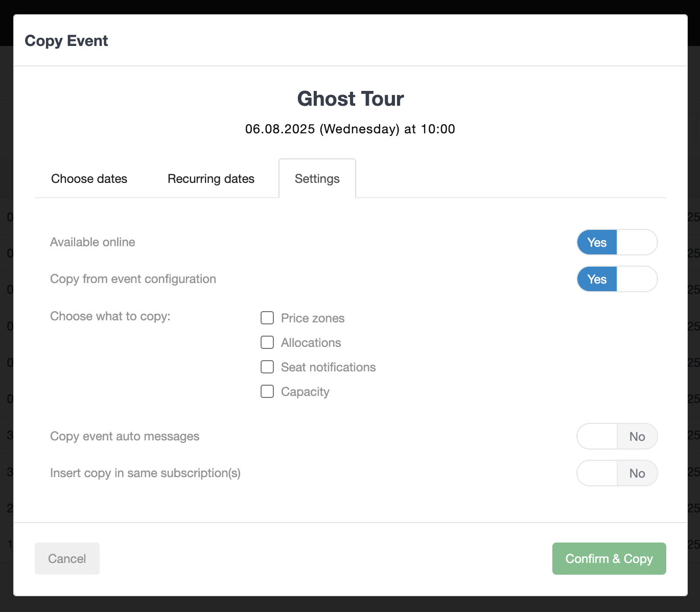The image size is (700, 612).
Task: Turn on Insert copy in same subscription(s)
Action: [617, 473]
